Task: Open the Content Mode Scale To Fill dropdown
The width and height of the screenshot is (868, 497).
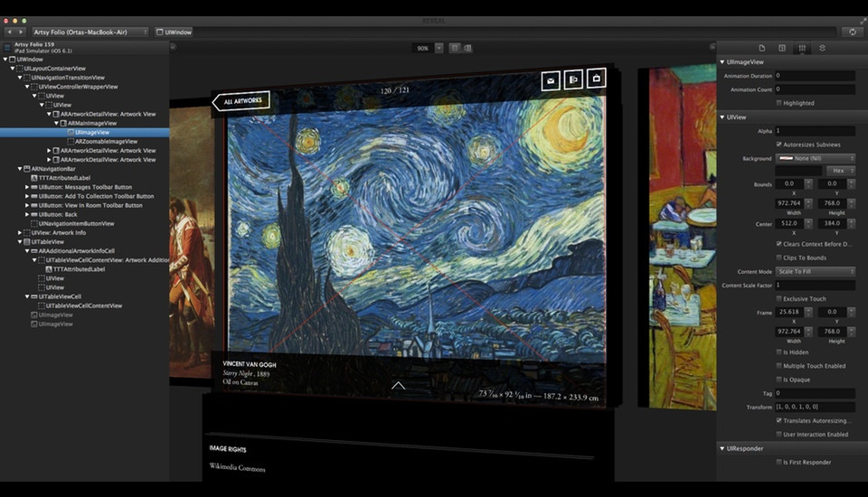Action: pos(816,271)
